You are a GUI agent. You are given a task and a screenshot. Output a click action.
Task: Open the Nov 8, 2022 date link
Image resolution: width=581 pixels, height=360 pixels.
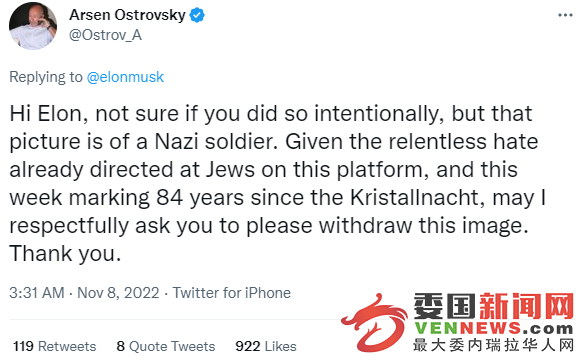click(118, 293)
